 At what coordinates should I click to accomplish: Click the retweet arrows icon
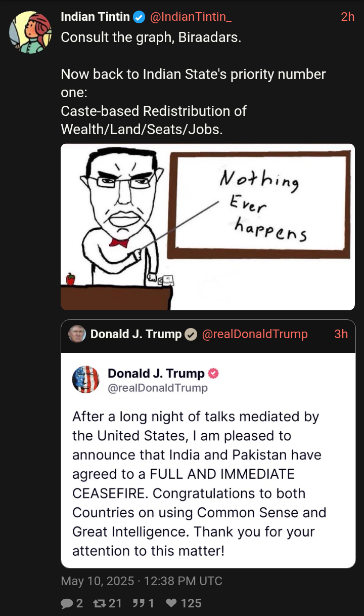click(101, 603)
